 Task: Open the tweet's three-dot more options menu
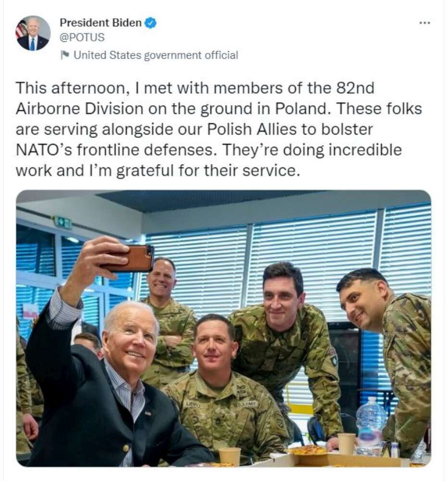click(424, 23)
